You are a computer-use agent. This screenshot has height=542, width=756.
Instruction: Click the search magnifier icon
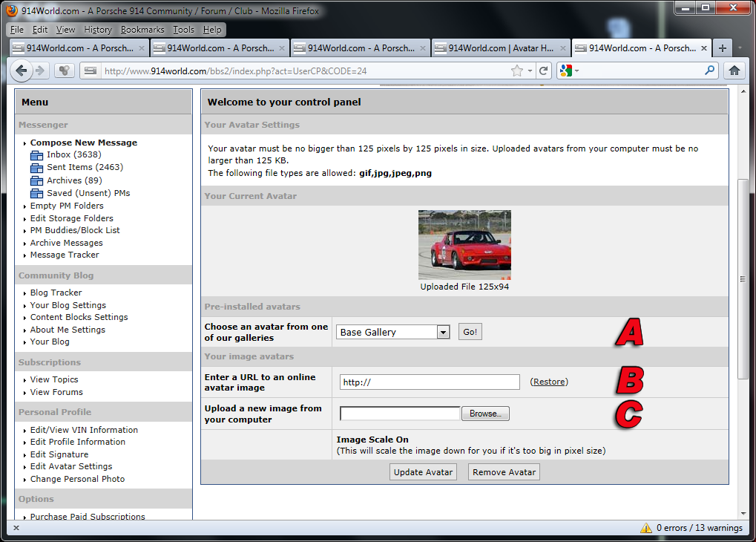pos(709,71)
